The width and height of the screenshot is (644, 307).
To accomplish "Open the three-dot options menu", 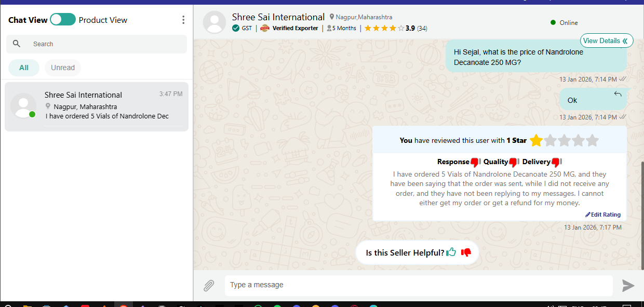I will (183, 20).
